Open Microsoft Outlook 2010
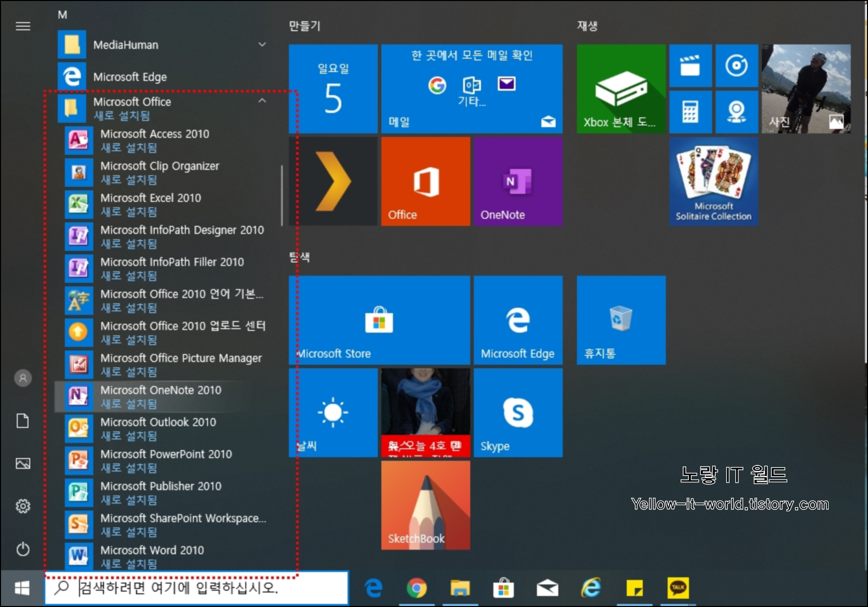 click(x=163, y=429)
